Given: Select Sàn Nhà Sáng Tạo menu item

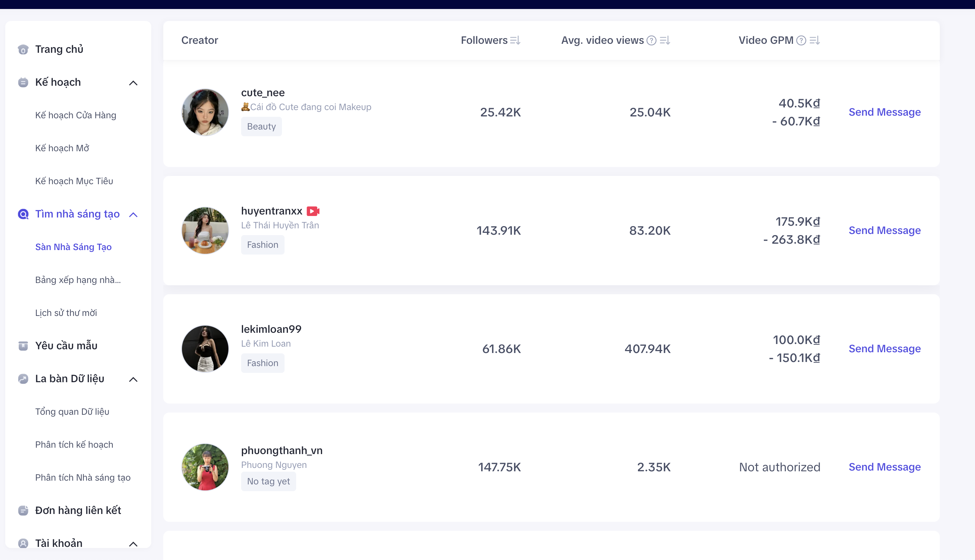Looking at the screenshot, I should pos(73,247).
